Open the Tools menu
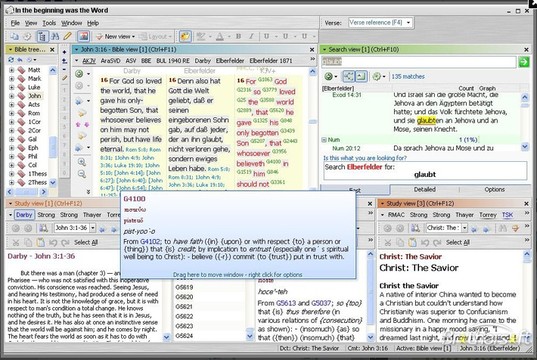The width and height of the screenshot is (537, 360). 49,23
